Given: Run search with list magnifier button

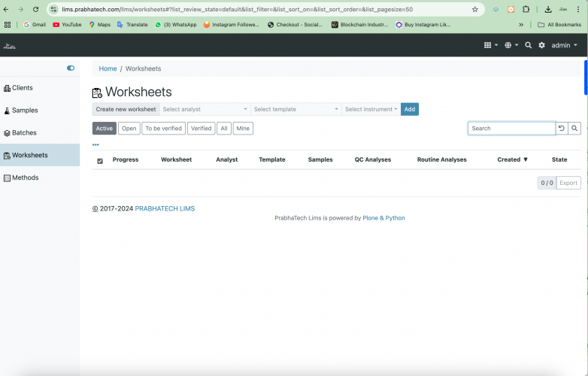Looking at the screenshot, I should [574, 128].
